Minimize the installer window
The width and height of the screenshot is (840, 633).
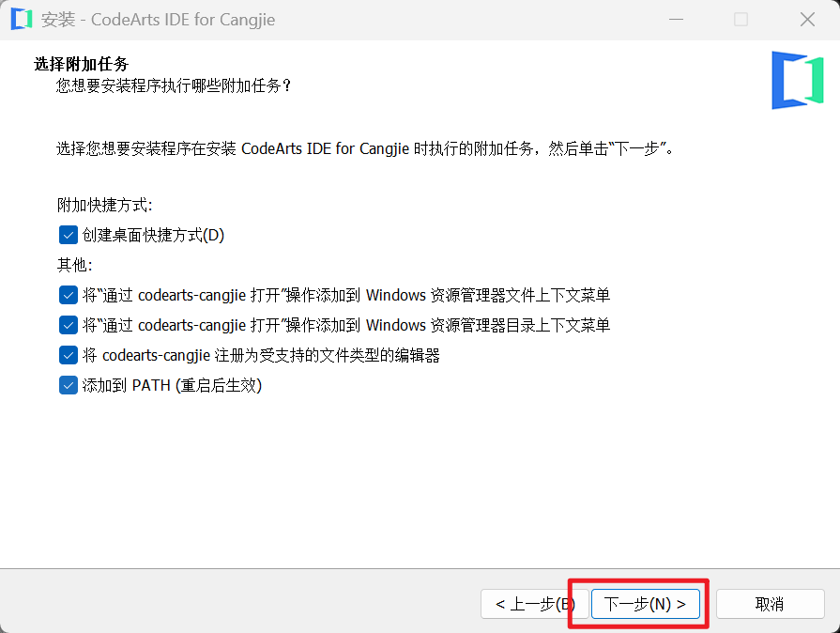(676, 20)
